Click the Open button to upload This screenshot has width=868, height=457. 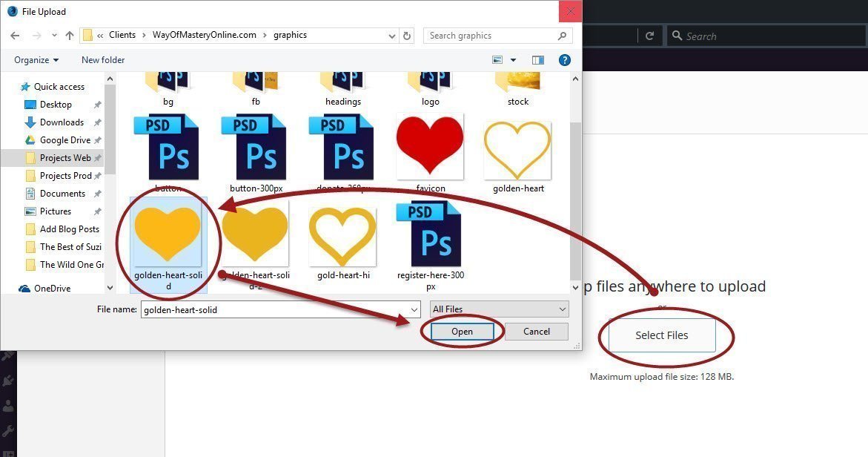(x=462, y=332)
